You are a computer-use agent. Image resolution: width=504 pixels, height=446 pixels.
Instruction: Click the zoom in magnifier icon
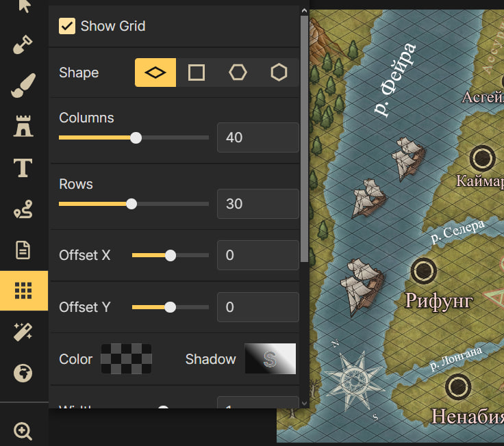(x=23, y=431)
